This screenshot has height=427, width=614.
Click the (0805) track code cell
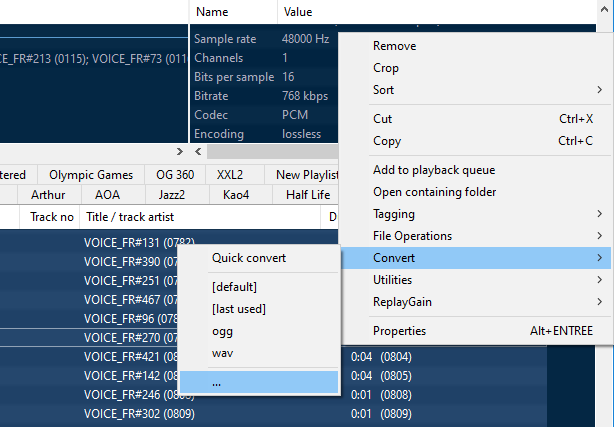coord(396,376)
